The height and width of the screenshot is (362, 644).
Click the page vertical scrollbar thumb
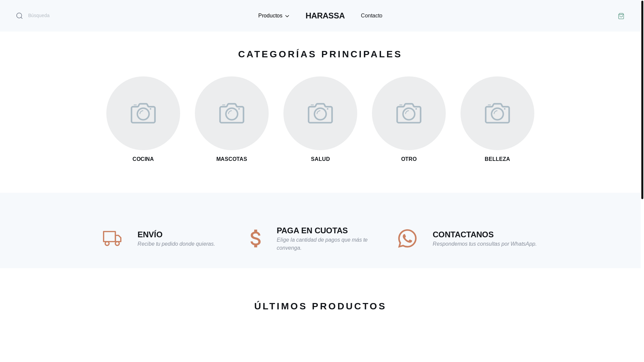pos(642,100)
